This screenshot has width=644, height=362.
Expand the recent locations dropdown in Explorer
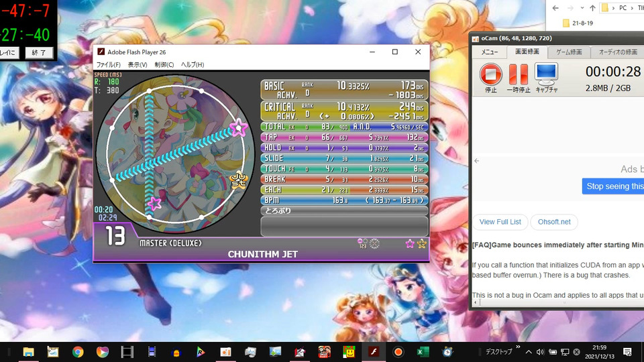coord(582,8)
